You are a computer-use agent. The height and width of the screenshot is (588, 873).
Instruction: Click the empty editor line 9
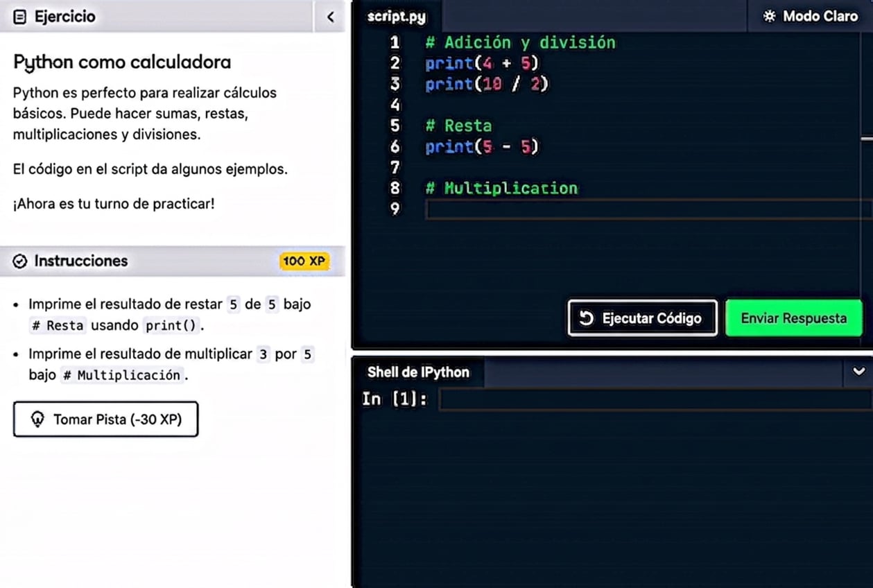[648, 209]
